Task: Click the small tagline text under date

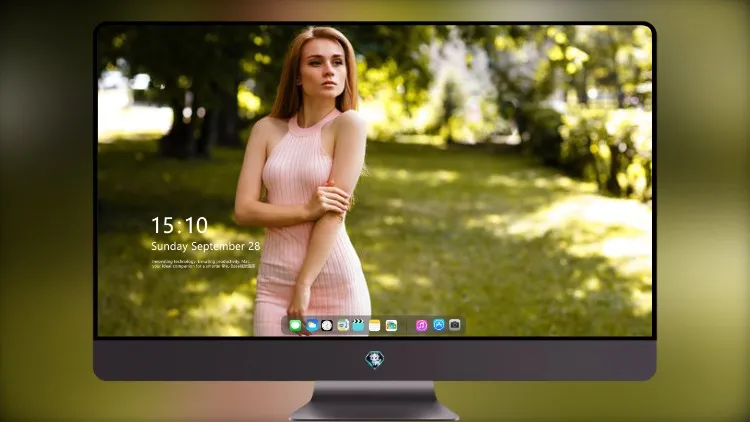Action: pyautogui.click(x=204, y=264)
